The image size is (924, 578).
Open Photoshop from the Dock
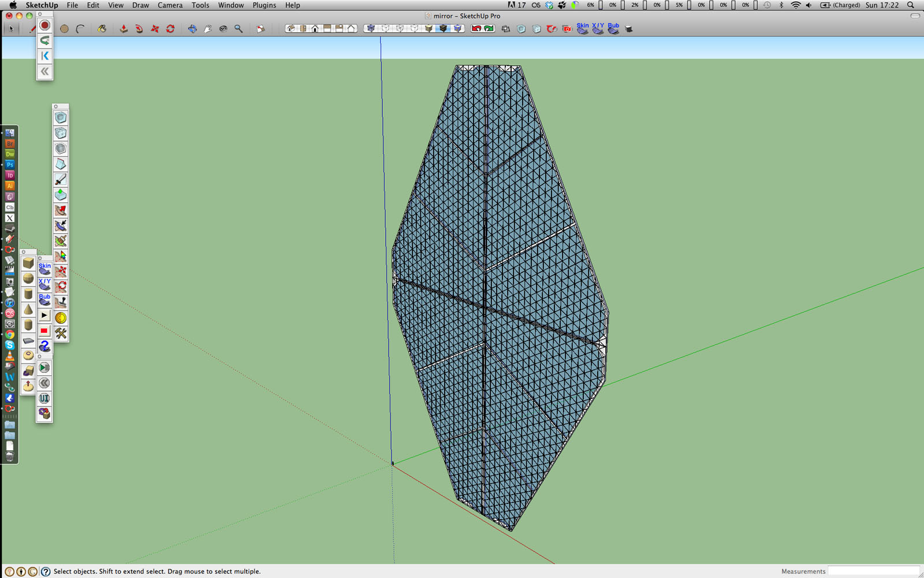[10, 165]
